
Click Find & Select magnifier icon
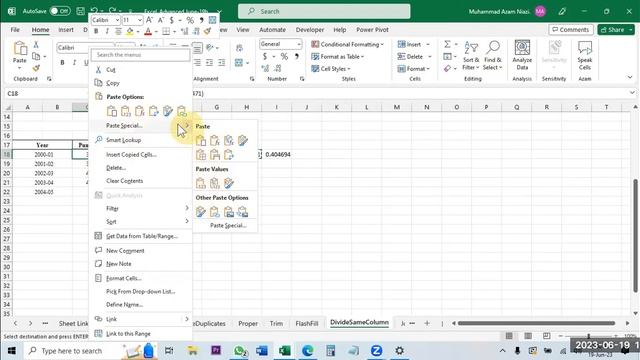tap(493, 48)
